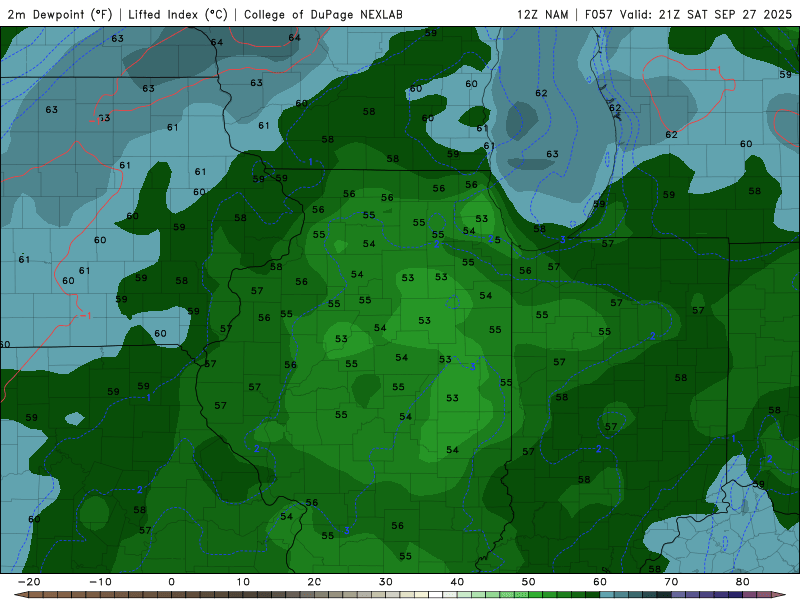
Task: Click the 0 label on the color scale
Action: (171, 582)
